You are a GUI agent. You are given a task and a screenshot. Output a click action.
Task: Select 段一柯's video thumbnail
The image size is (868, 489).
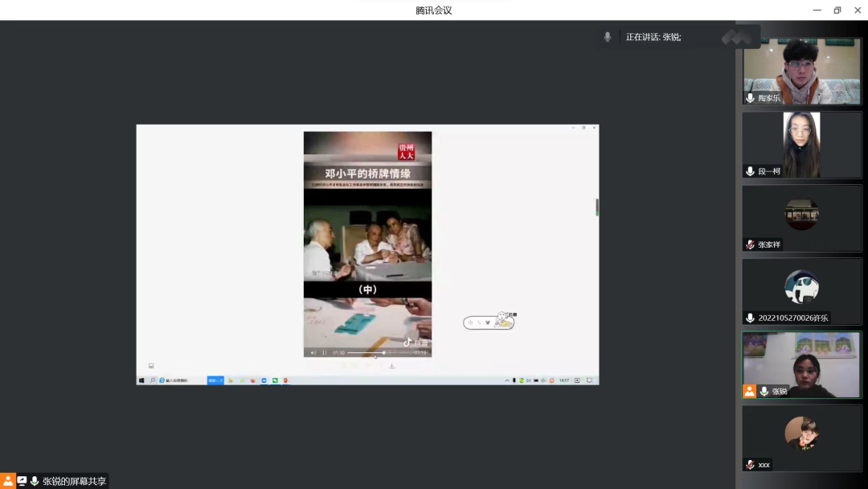(x=801, y=145)
